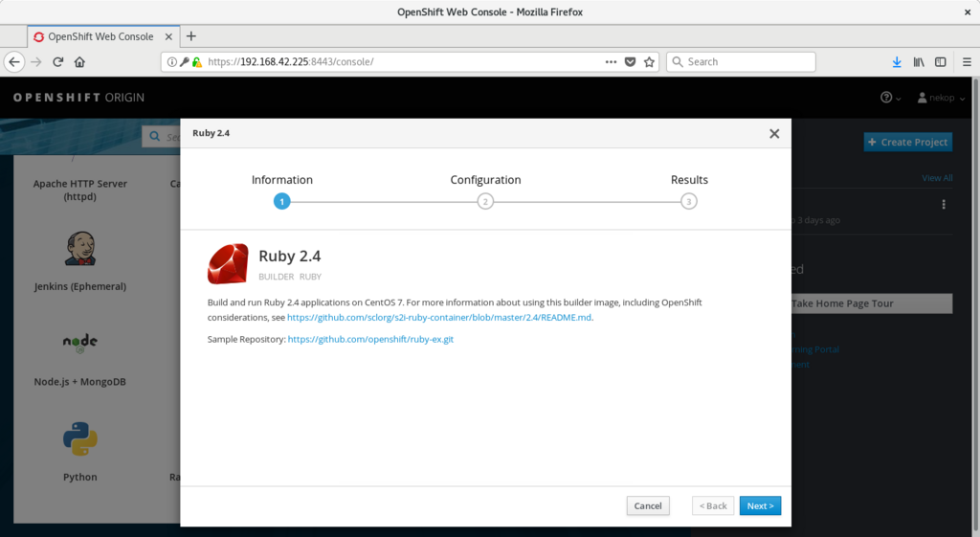Click Take Home Page Tour button
The image size is (980, 537).
coord(872,303)
